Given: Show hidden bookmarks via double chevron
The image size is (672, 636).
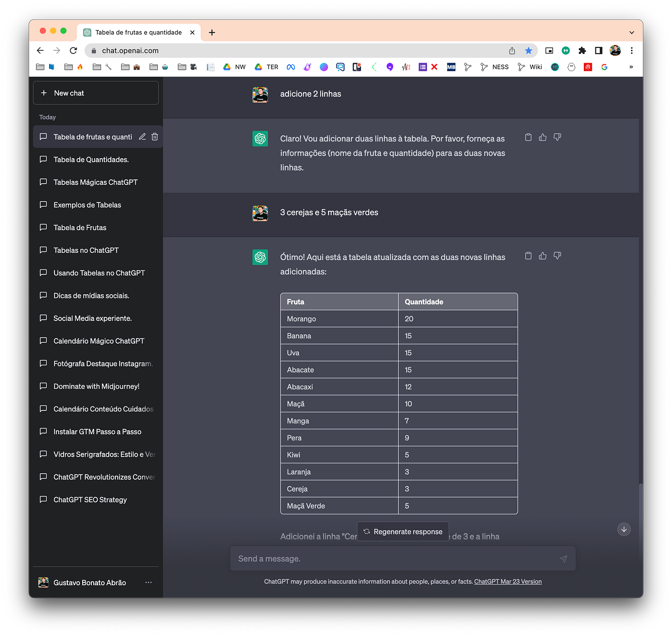Looking at the screenshot, I should tap(631, 67).
